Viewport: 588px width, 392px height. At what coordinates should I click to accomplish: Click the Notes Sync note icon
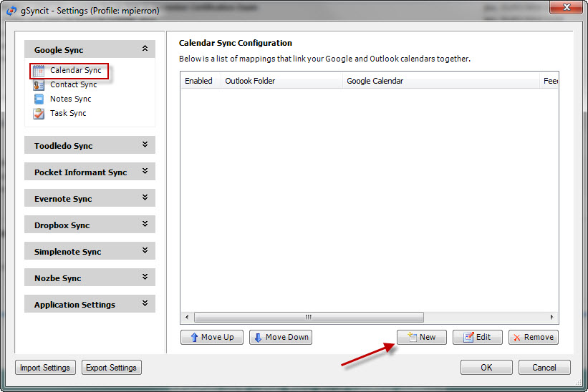tap(39, 99)
